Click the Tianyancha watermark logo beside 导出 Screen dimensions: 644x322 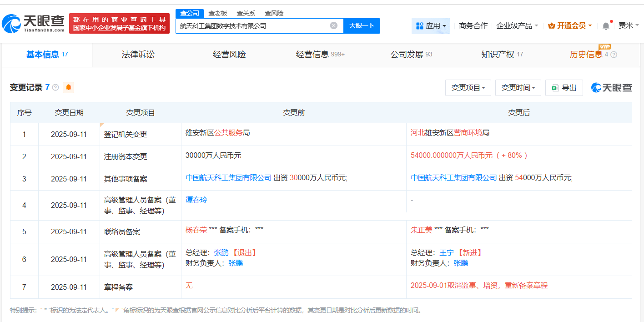pos(611,87)
